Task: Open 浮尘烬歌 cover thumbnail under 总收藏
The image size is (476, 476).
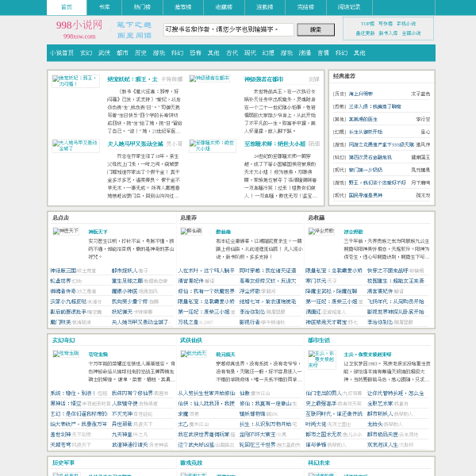Action: (x=321, y=231)
